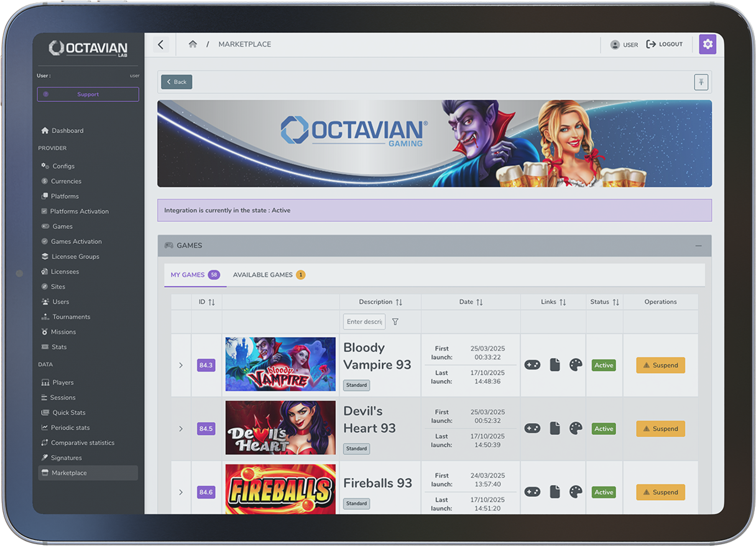Screen dimensions: 756x546
Task: Open document link for Fireballs 93
Action: (555, 492)
